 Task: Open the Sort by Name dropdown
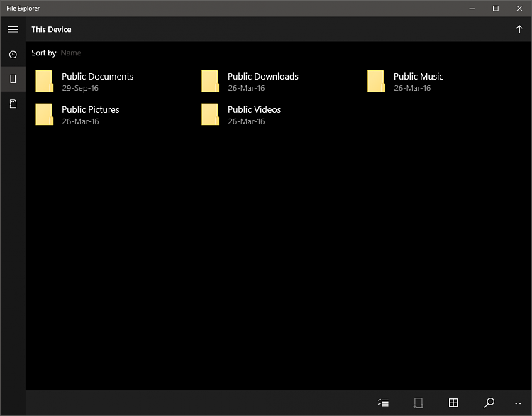(71, 53)
